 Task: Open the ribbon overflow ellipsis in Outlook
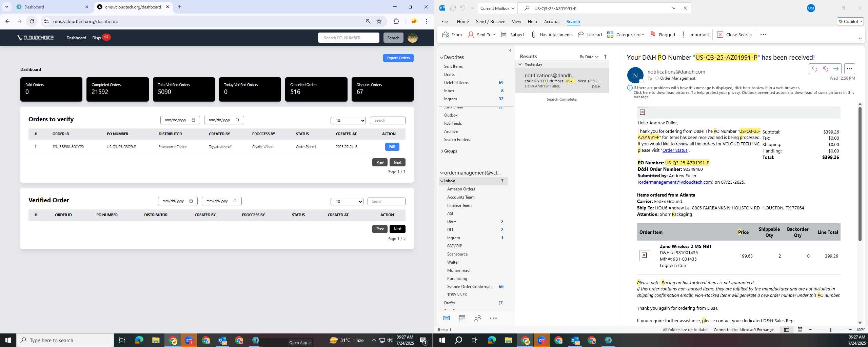coord(763,35)
